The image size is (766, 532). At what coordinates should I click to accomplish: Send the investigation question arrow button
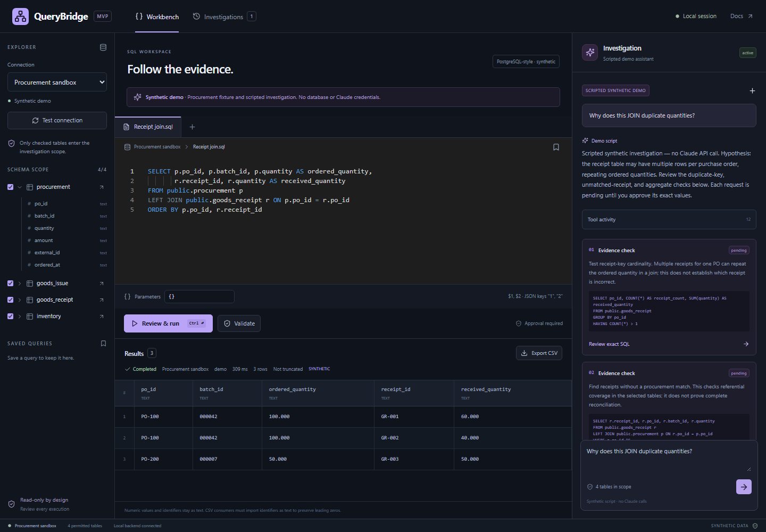click(x=744, y=487)
